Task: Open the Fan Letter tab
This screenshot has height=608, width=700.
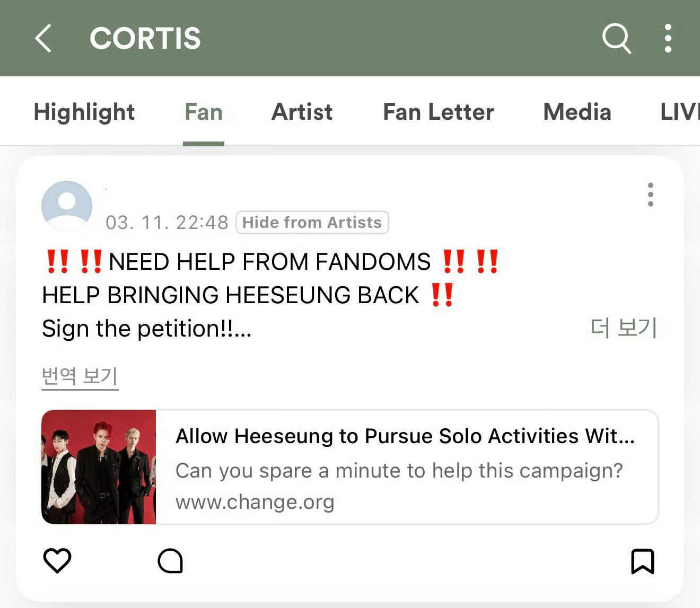Action: point(439,112)
